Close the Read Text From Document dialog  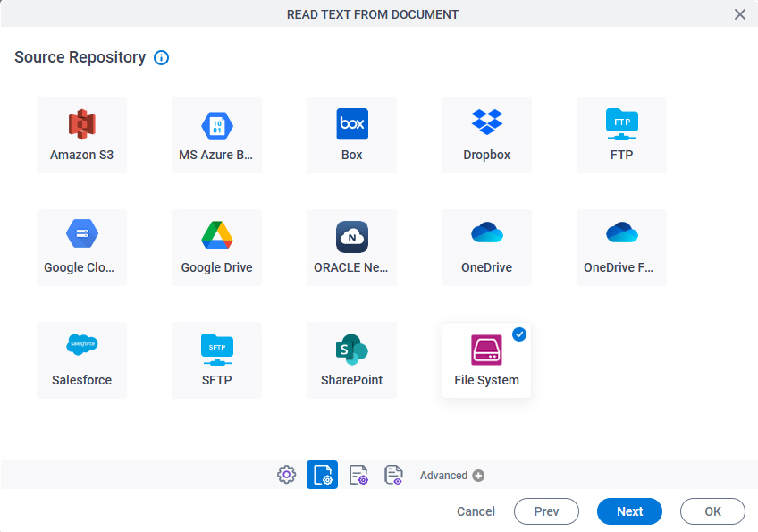[x=739, y=14]
